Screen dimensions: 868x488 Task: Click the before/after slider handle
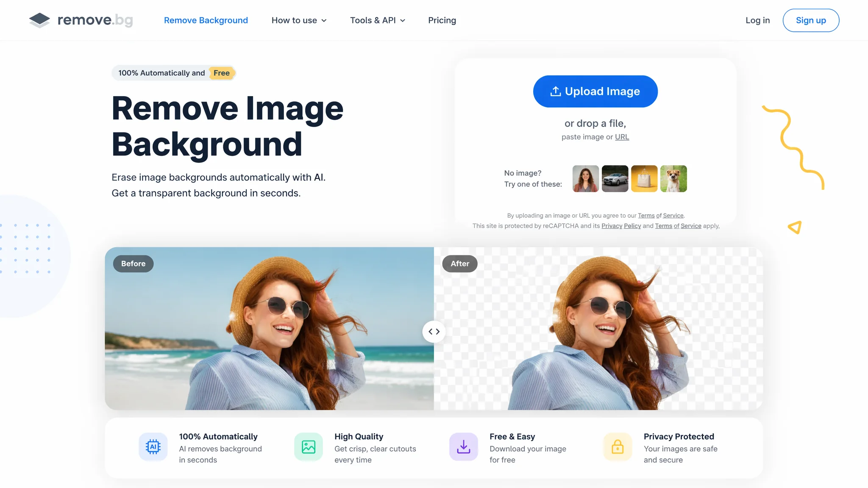[434, 332]
